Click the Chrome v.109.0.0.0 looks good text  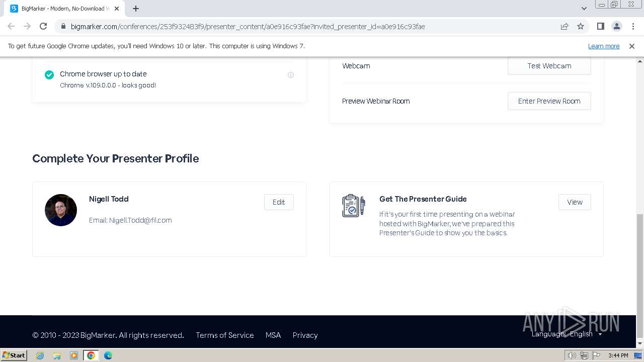pyautogui.click(x=108, y=85)
